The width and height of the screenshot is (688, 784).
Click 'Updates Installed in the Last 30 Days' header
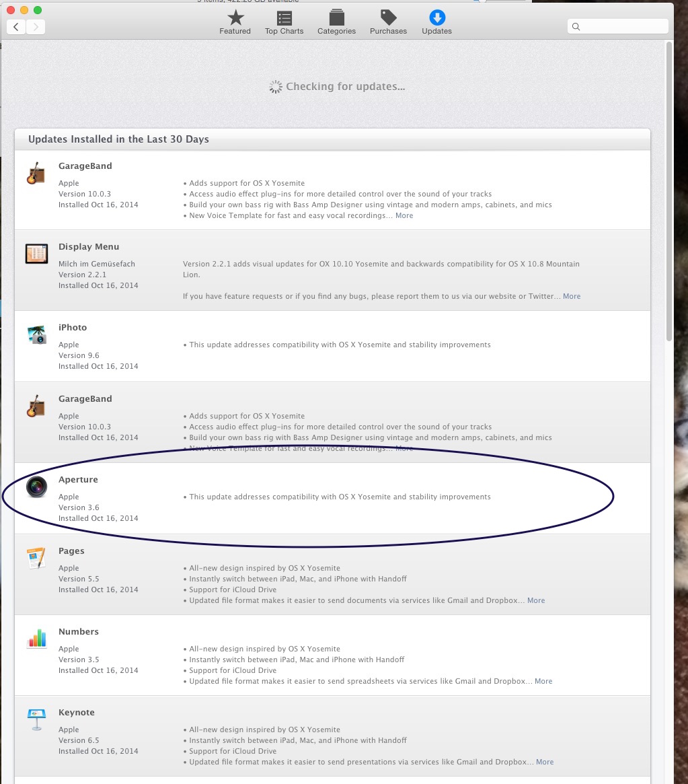coord(118,139)
